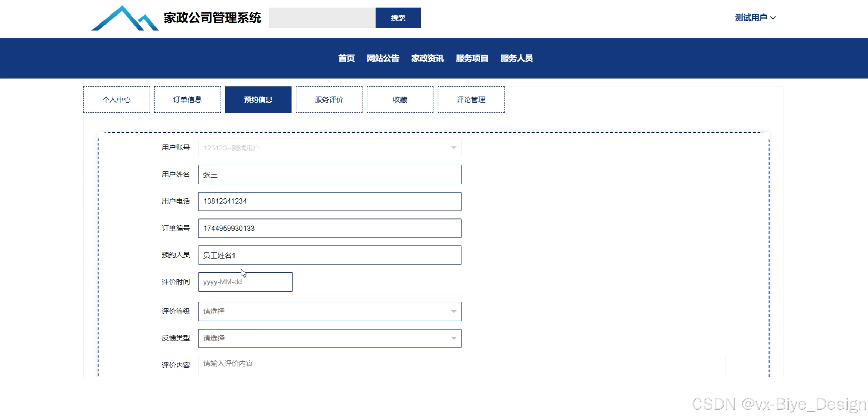Open 家政资讯 navigation item
The width and height of the screenshot is (868, 418).
pos(427,58)
